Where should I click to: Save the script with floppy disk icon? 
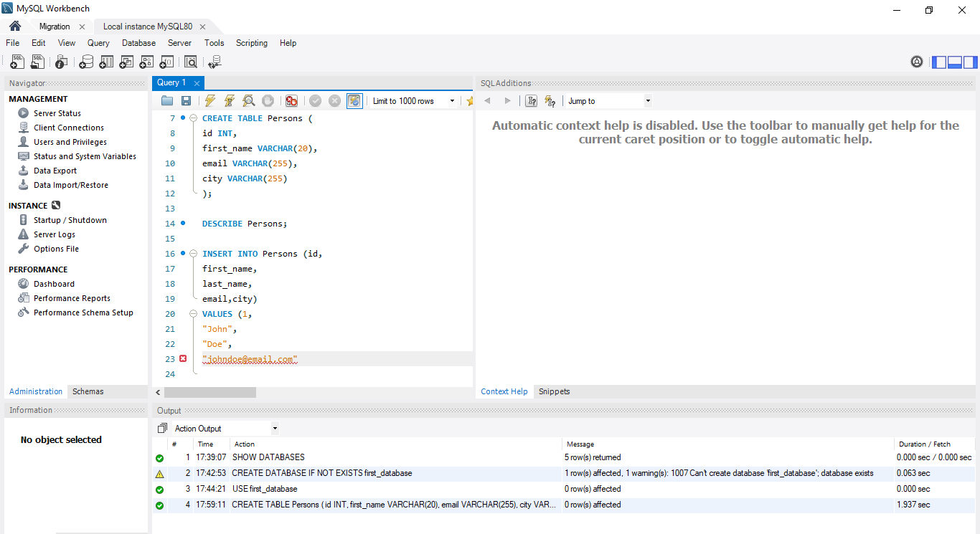coord(186,101)
